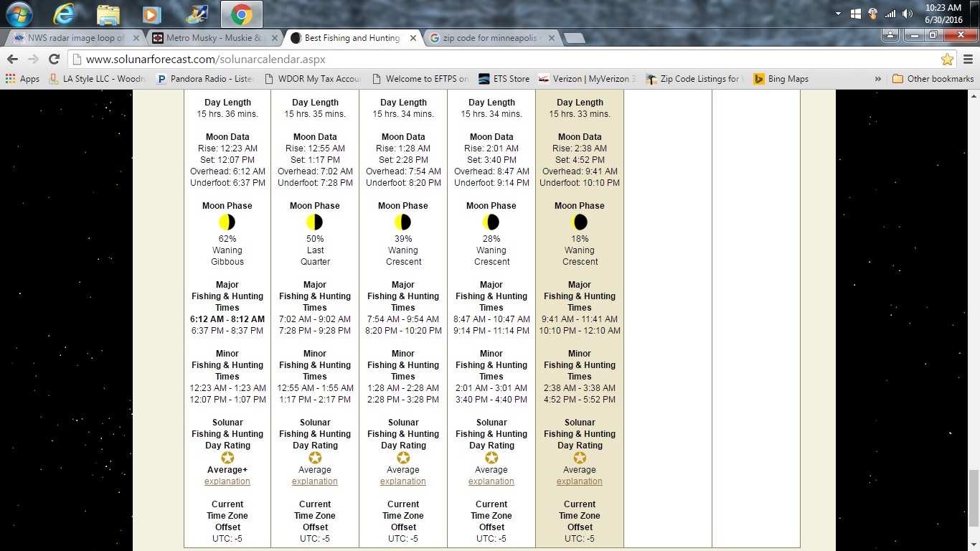Click the Chrome icon in the taskbar
Screen dimensions: 980x551
click(241, 14)
